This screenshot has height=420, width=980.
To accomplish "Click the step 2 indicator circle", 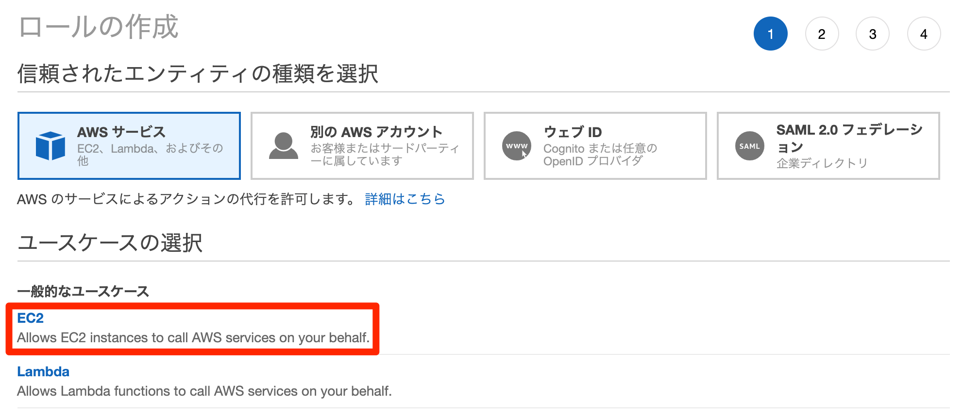I will pos(822,33).
